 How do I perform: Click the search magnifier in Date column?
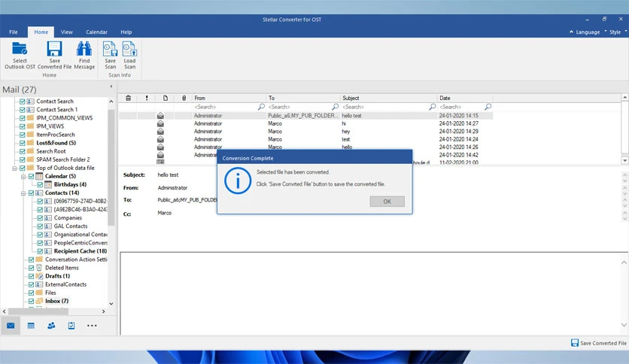[x=488, y=107]
